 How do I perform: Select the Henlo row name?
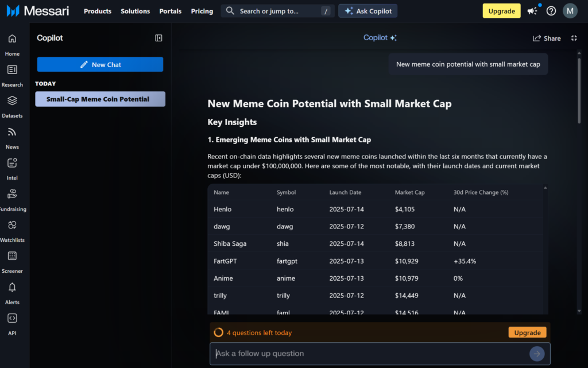pos(222,209)
